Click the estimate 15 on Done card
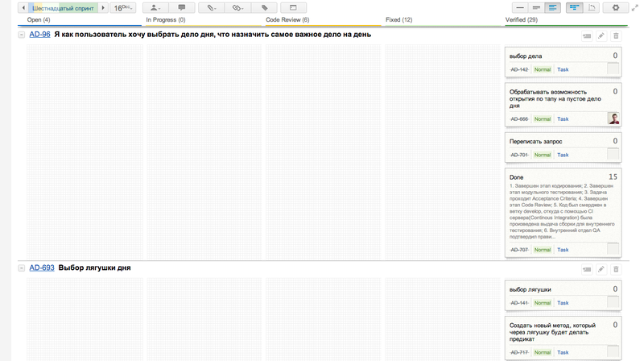Image resolution: width=644 pixels, height=361 pixels. pos(613,176)
